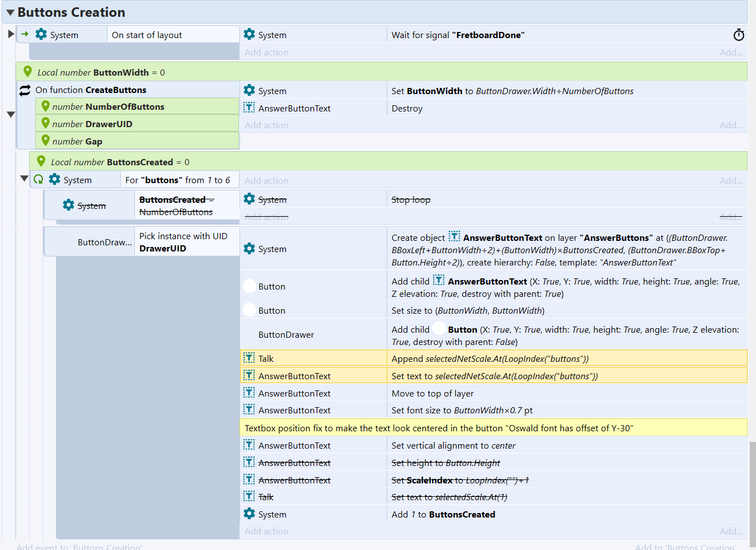Click AnswerButtonText icon of Set font size action
This screenshot has height=550, width=756.
click(x=249, y=409)
